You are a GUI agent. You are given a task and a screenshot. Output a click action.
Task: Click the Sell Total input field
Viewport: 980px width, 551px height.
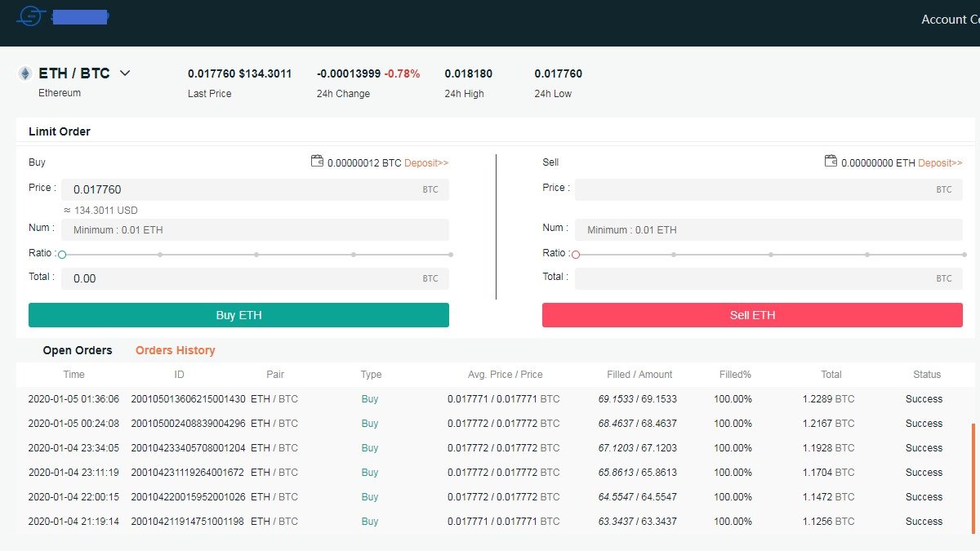pos(755,278)
